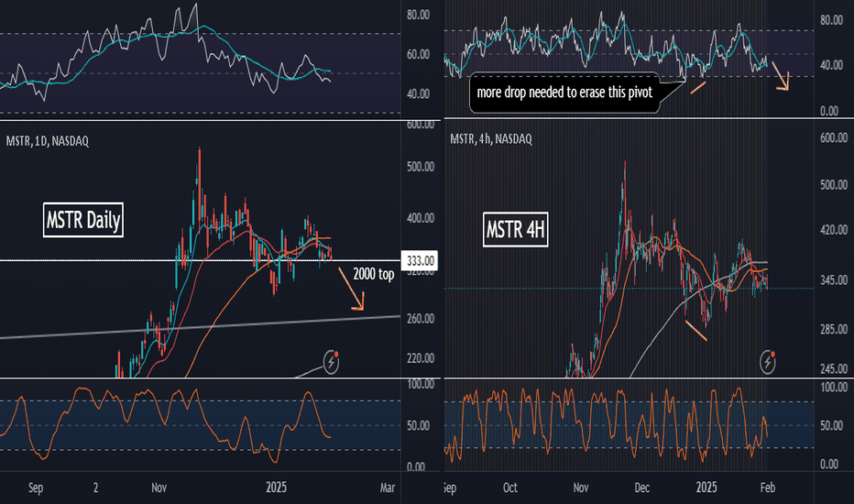Click 60.00 on the daily RSI axis

[418, 54]
